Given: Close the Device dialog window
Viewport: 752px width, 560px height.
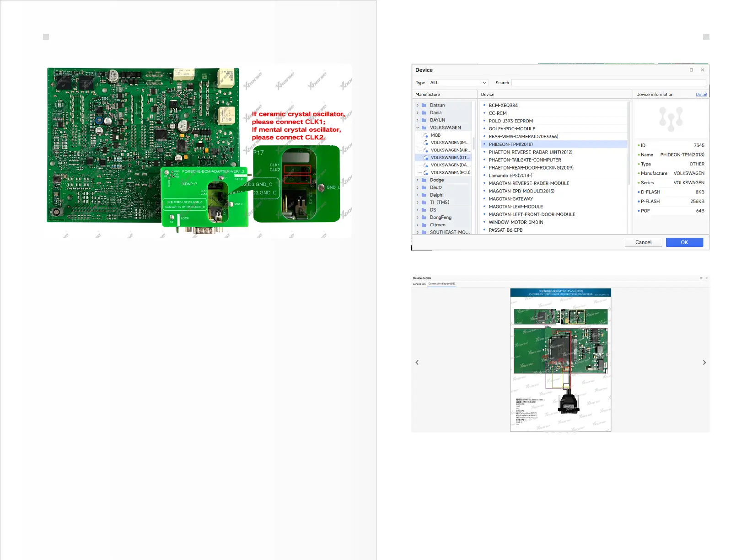Looking at the screenshot, I should (703, 70).
